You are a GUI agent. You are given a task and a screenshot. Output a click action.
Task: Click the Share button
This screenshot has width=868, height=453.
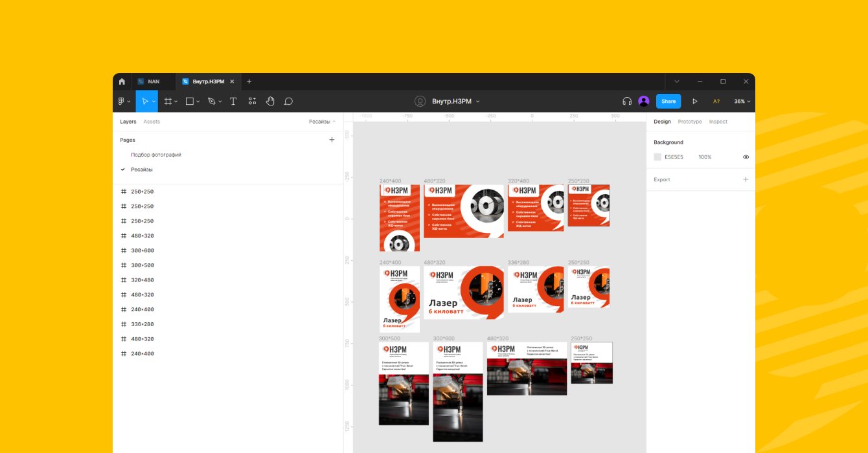[668, 102]
